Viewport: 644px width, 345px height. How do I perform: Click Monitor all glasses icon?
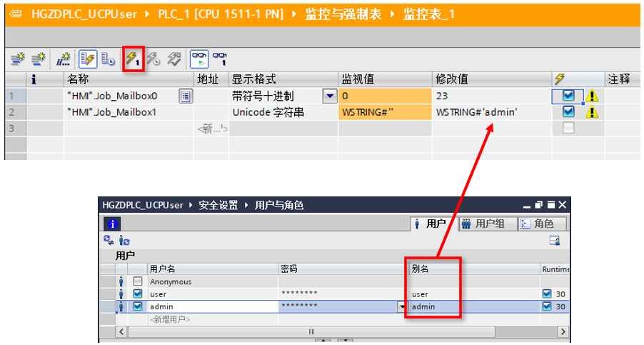pyautogui.click(x=199, y=59)
